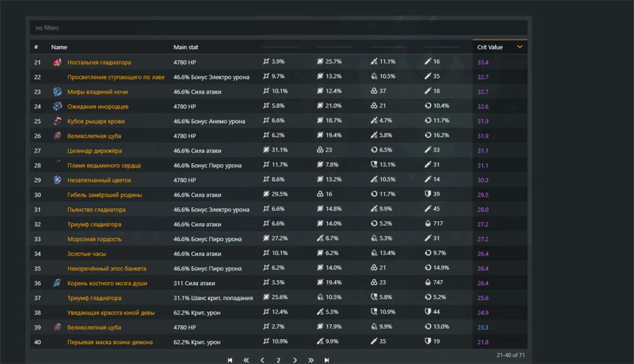Viewport: 634px width, 364px height.
Task: Click the Ожидания инородцев artifact icon
Action: click(57, 107)
